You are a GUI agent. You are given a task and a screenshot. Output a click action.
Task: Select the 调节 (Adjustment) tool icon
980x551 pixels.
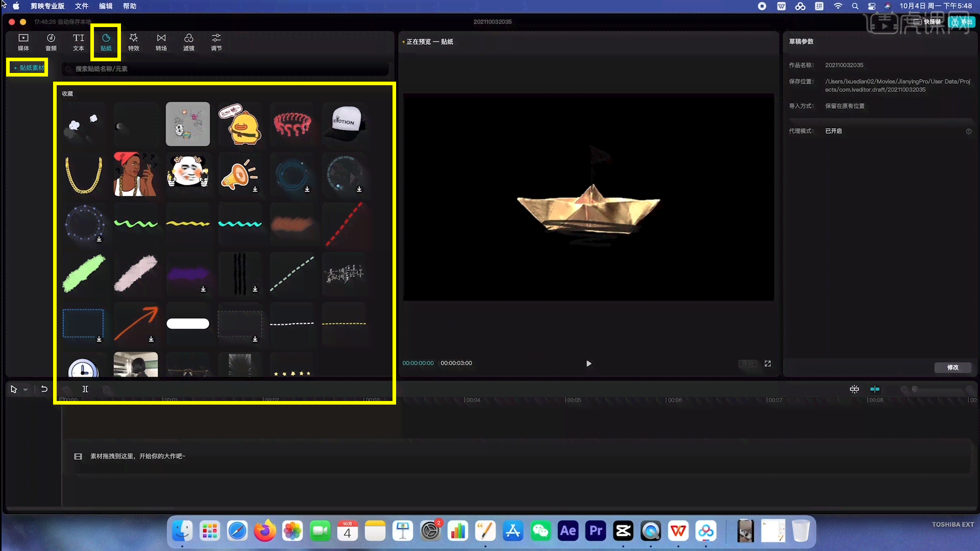[216, 42]
